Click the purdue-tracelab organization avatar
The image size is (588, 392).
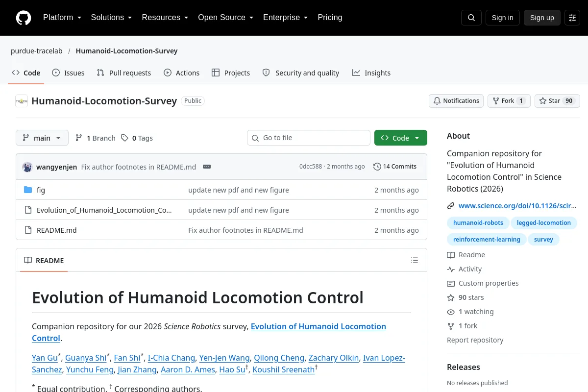click(22, 101)
